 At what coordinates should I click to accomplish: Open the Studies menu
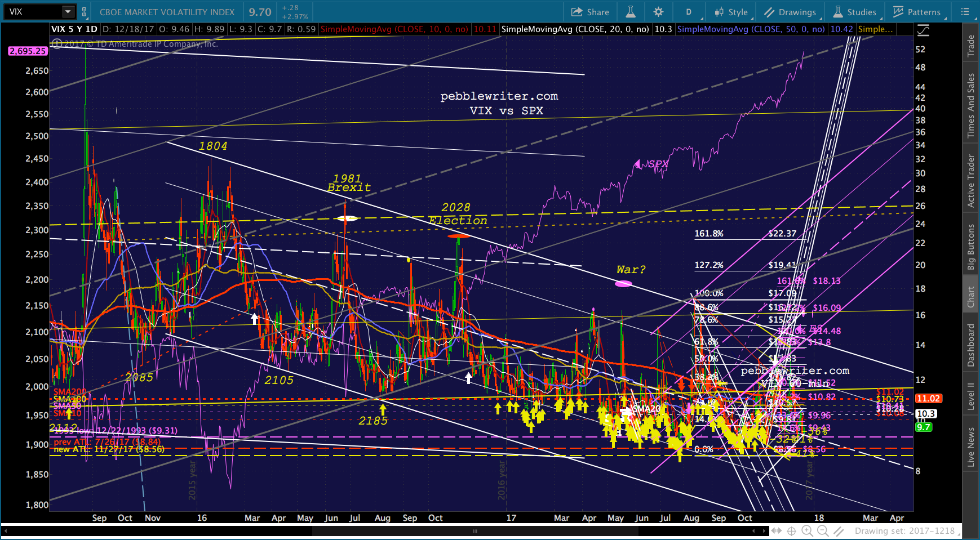click(x=855, y=12)
